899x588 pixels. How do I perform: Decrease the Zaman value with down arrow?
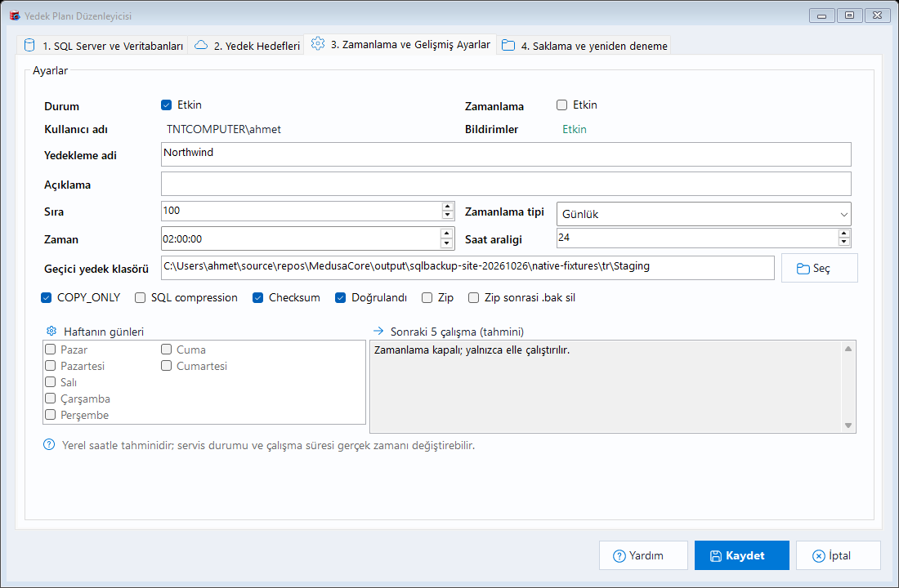click(x=446, y=243)
